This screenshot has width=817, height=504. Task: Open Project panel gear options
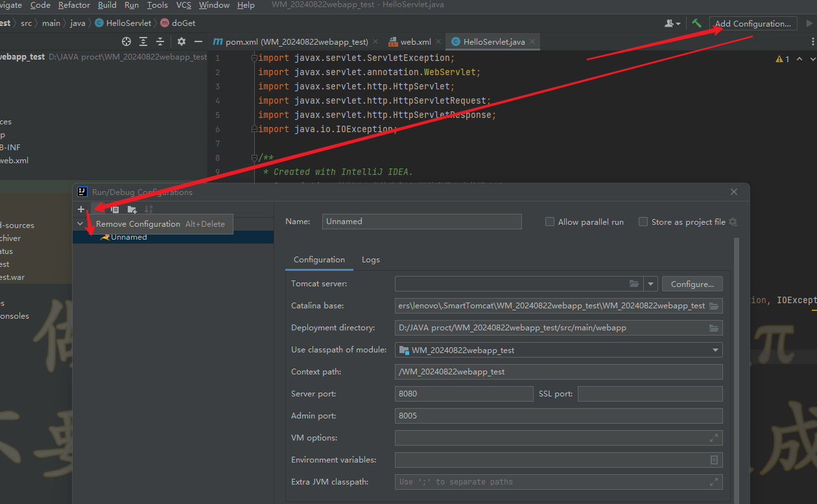182,41
